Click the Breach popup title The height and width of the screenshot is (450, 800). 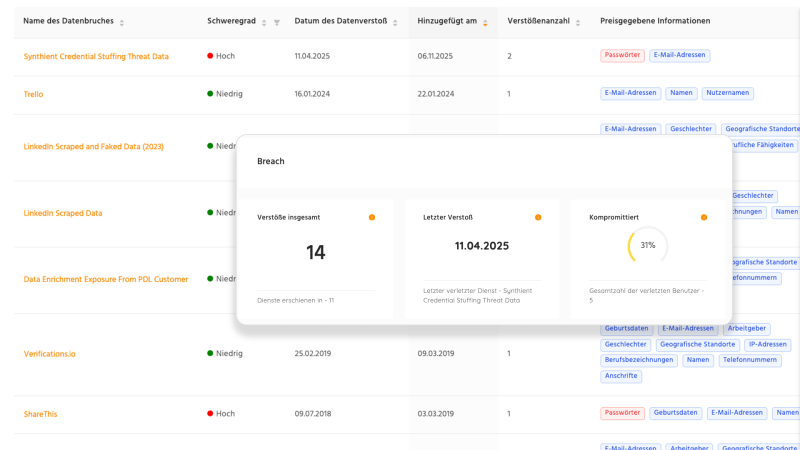[x=270, y=161]
